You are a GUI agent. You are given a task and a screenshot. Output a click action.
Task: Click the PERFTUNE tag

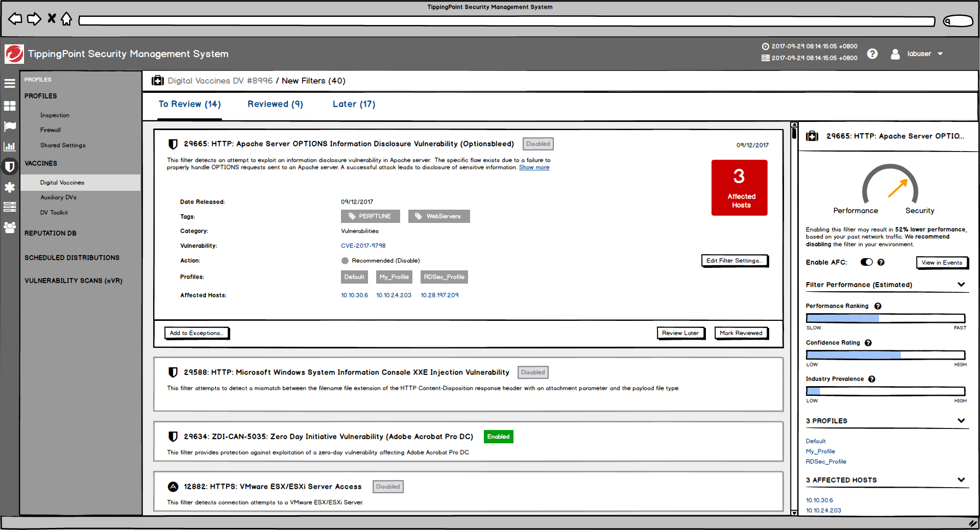(371, 216)
